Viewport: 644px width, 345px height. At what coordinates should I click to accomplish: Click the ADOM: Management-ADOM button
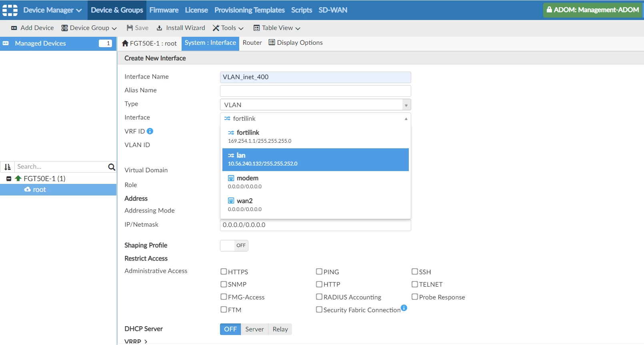[593, 10]
